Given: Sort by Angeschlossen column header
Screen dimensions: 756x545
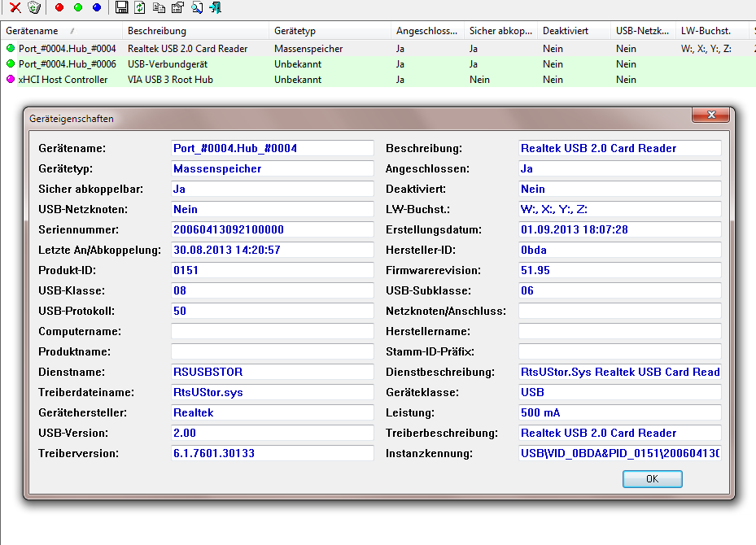Looking at the screenshot, I should tap(427, 31).
